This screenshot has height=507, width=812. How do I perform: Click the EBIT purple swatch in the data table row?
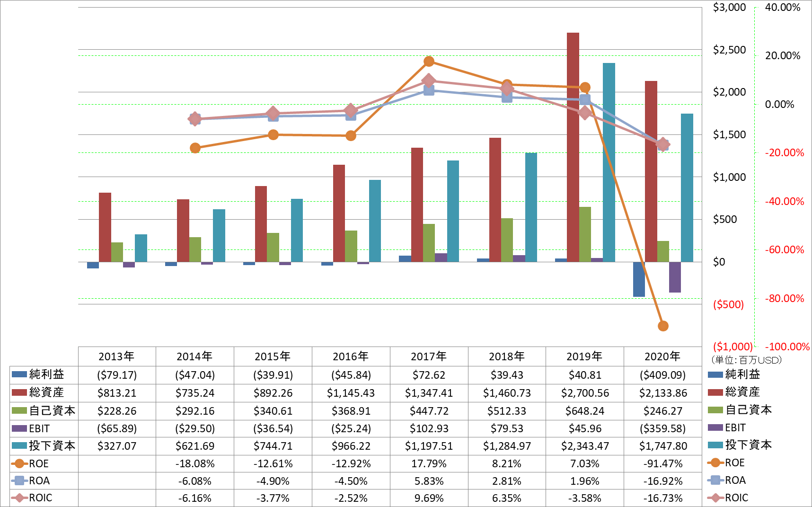[x=19, y=428]
